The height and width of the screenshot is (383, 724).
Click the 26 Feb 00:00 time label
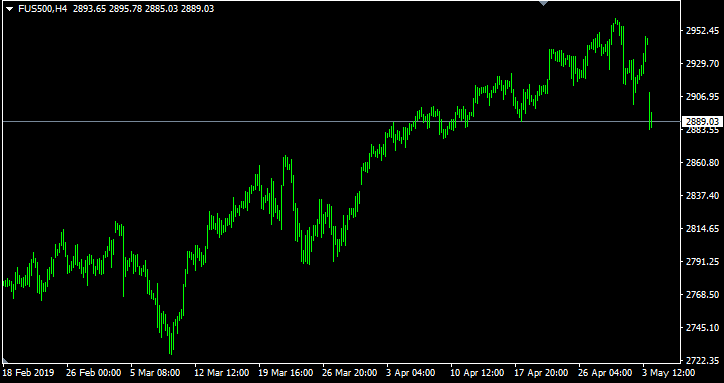[x=94, y=372]
